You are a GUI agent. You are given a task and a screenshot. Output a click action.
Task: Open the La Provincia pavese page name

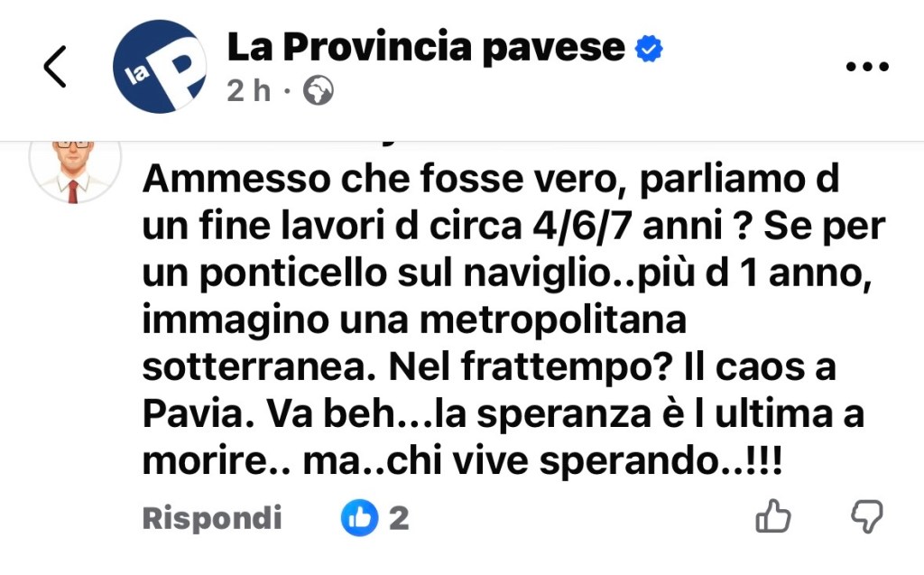coord(426,47)
